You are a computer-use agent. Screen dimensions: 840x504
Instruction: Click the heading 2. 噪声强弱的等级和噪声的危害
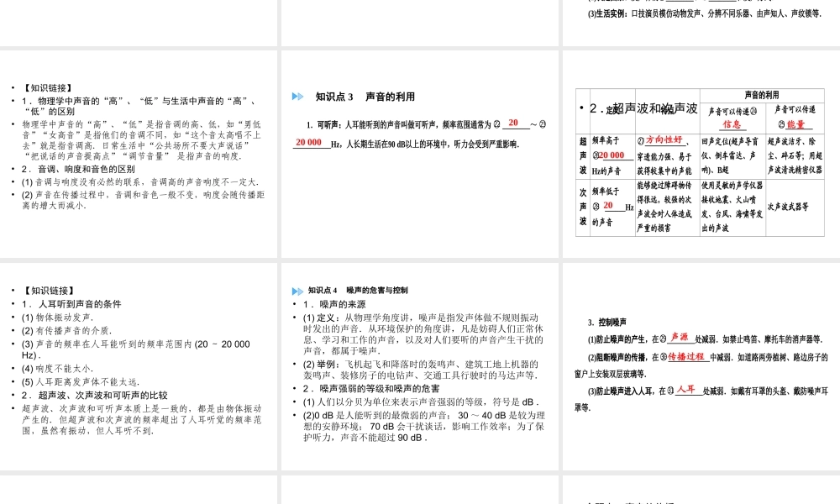coord(371,388)
